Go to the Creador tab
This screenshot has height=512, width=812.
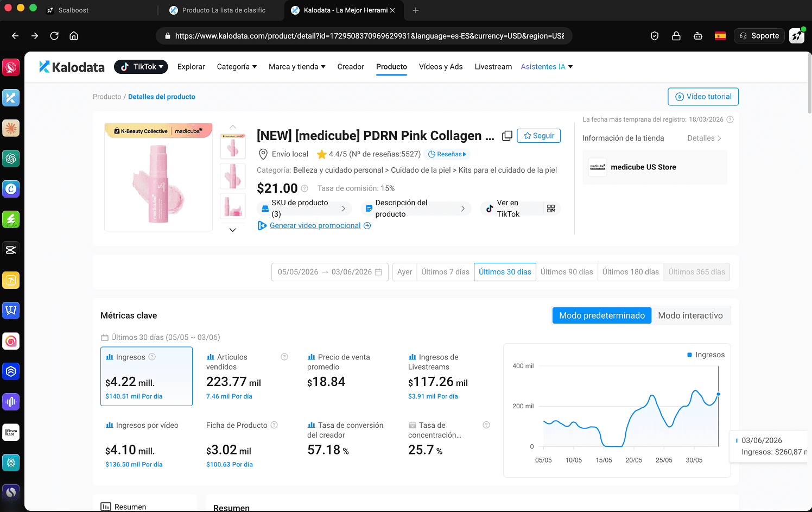point(351,67)
